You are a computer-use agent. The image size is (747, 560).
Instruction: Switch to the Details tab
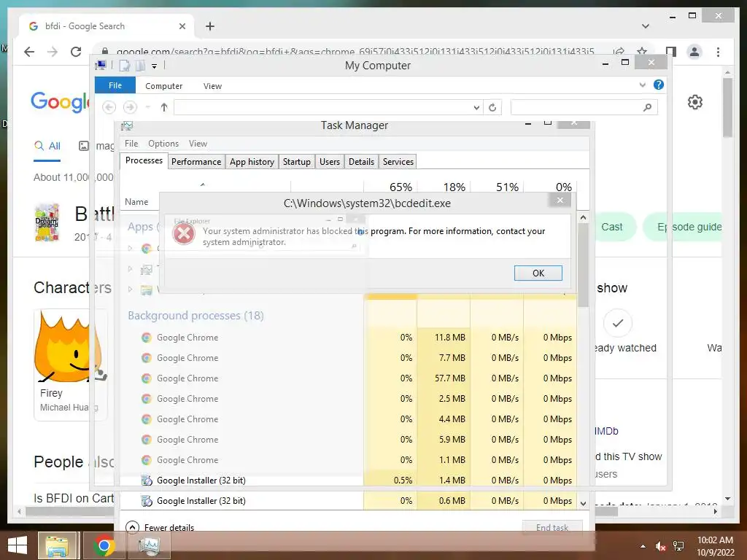tap(362, 161)
